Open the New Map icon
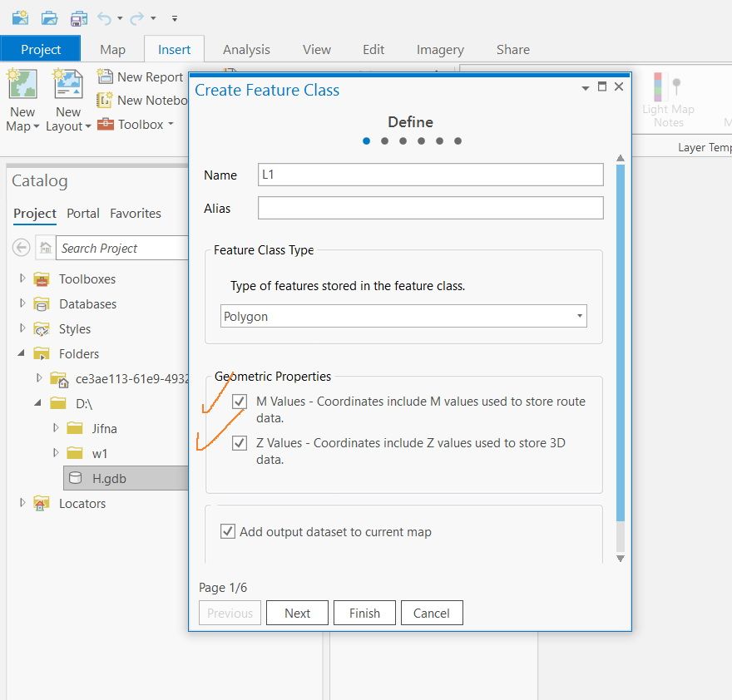This screenshot has width=732, height=700. (x=22, y=84)
